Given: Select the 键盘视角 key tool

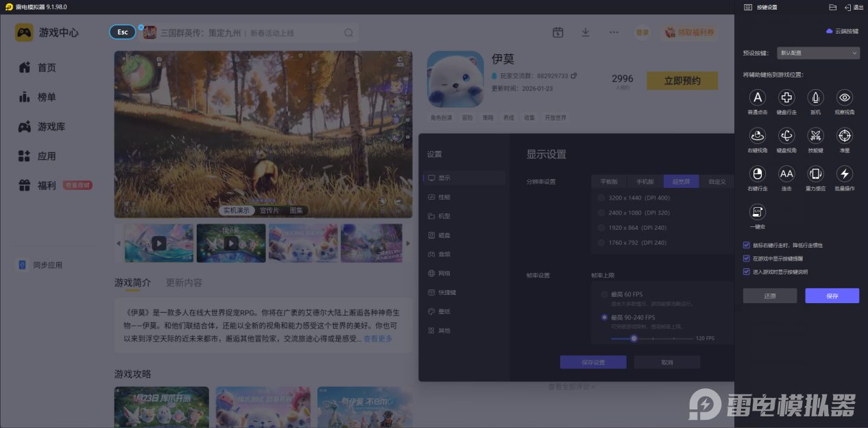Looking at the screenshot, I should [x=786, y=139].
